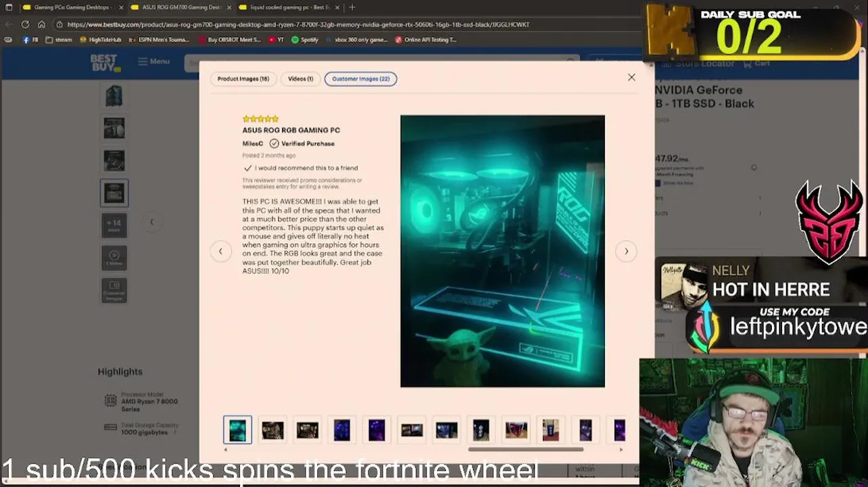868x487 pixels.
Task: Select the sixth customer image thumbnail
Action: point(412,430)
